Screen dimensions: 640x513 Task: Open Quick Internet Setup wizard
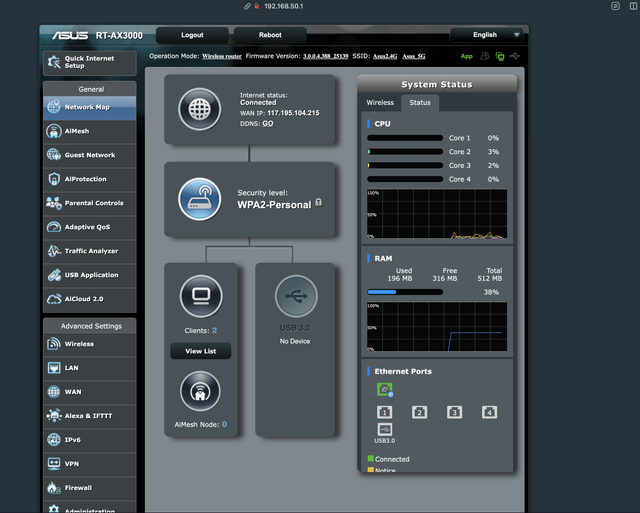coord(89,62)
